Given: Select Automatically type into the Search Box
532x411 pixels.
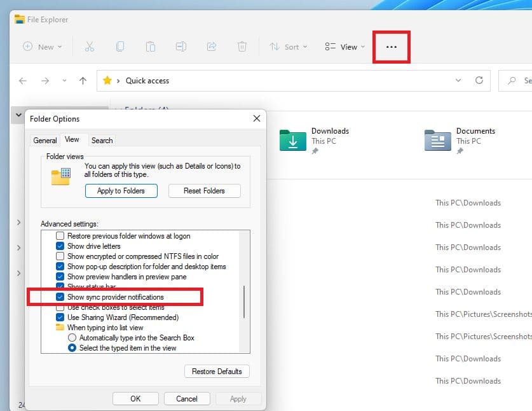Looking at the screenshot, I should 72,338.
